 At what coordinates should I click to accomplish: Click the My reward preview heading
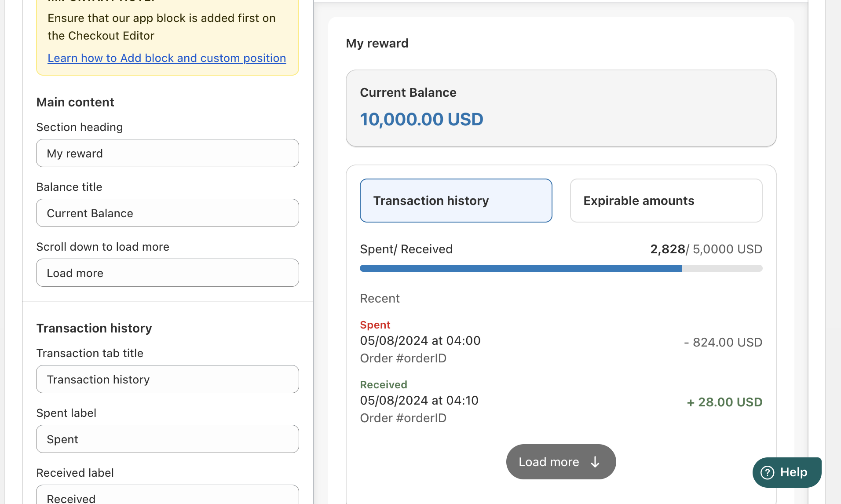pos(377,43)
